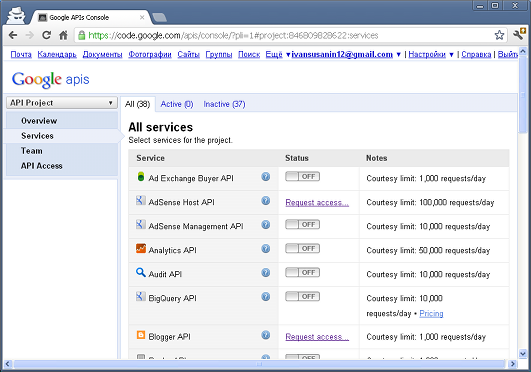This screenshot has height=372, width=531.
Task: Request access for AdSense Host API
Action: click(317, 203)
